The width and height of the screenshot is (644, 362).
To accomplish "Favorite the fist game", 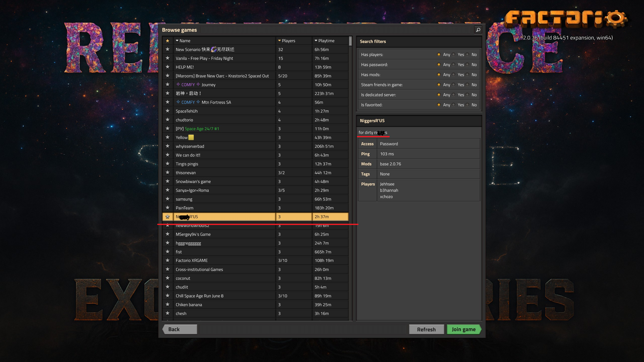I will (168, 252).
